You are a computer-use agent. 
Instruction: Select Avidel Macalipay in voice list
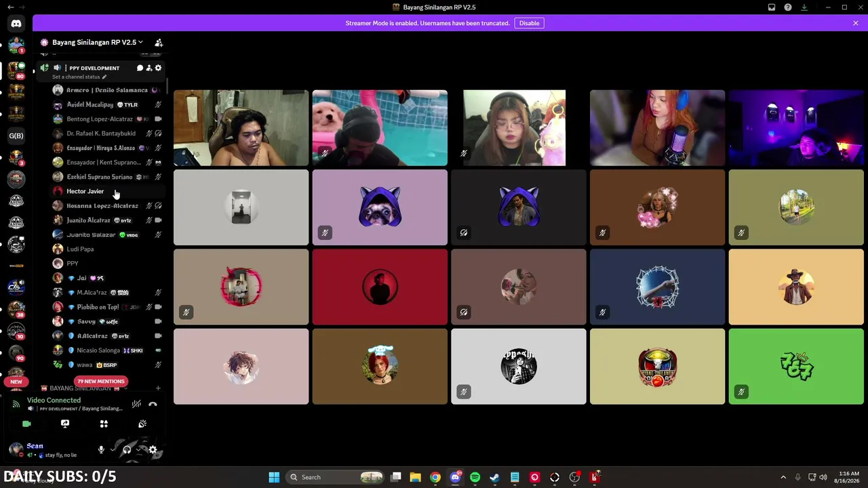click(x=107, y=104)
